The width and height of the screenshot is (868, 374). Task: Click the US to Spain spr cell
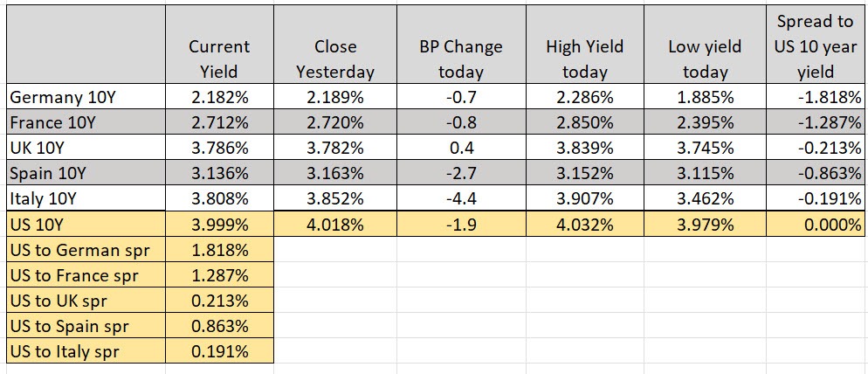pos(85,326)
